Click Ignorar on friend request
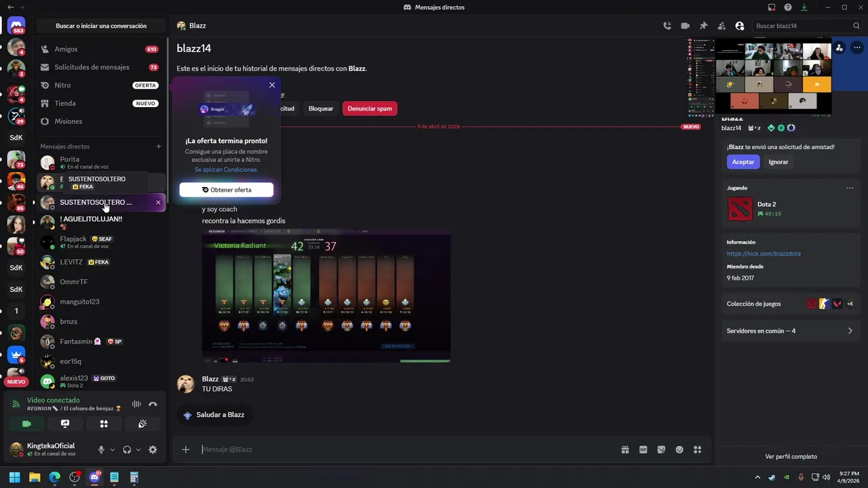This screenshot has width=868, height=488. 778,162
